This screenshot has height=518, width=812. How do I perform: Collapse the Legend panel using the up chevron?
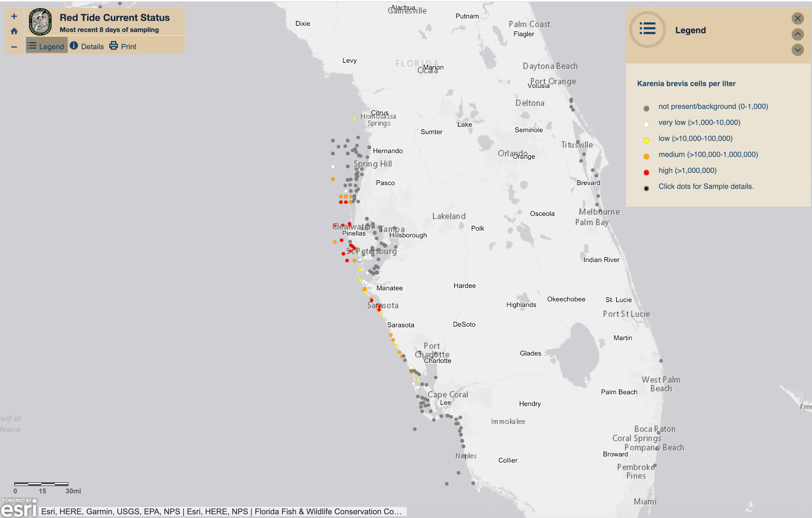pyautogui.click(x=798, y=34)
